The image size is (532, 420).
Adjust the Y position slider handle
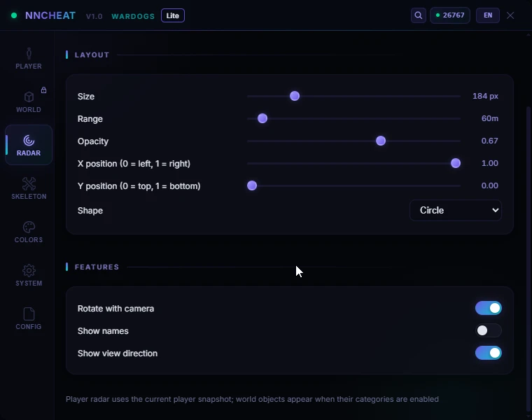[252, 185]
